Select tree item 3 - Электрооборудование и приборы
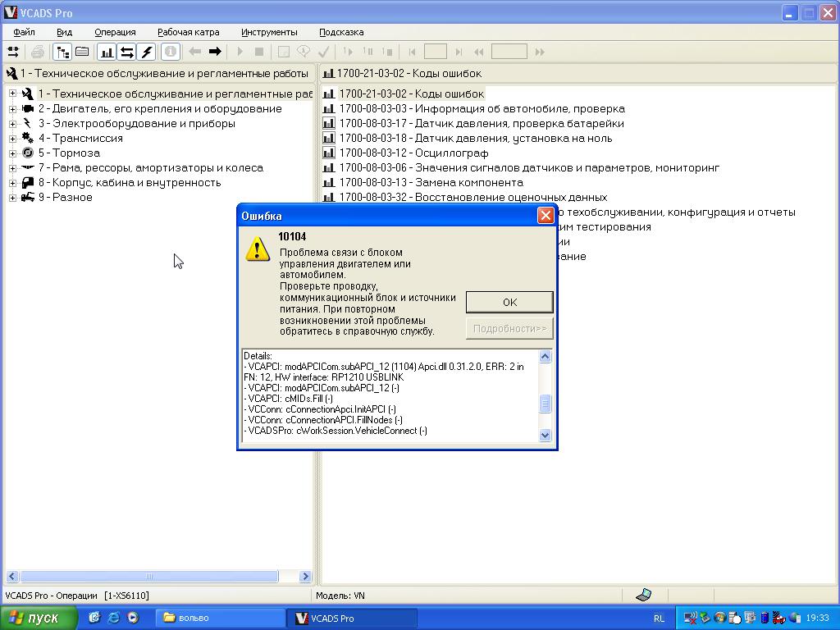This screenshot has height=630, width=840. (137, 123)
